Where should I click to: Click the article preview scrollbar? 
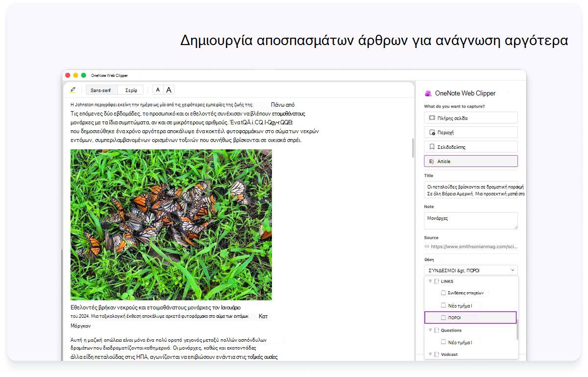click(x=413, y=148)
